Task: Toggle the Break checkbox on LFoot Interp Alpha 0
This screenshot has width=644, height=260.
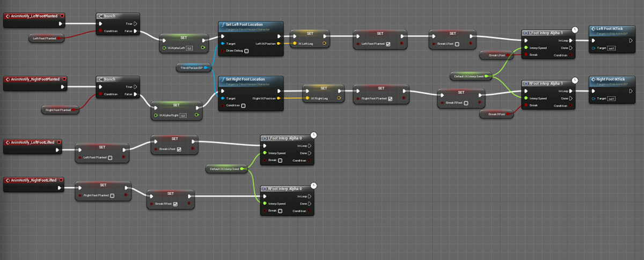Action: [279, 160]
